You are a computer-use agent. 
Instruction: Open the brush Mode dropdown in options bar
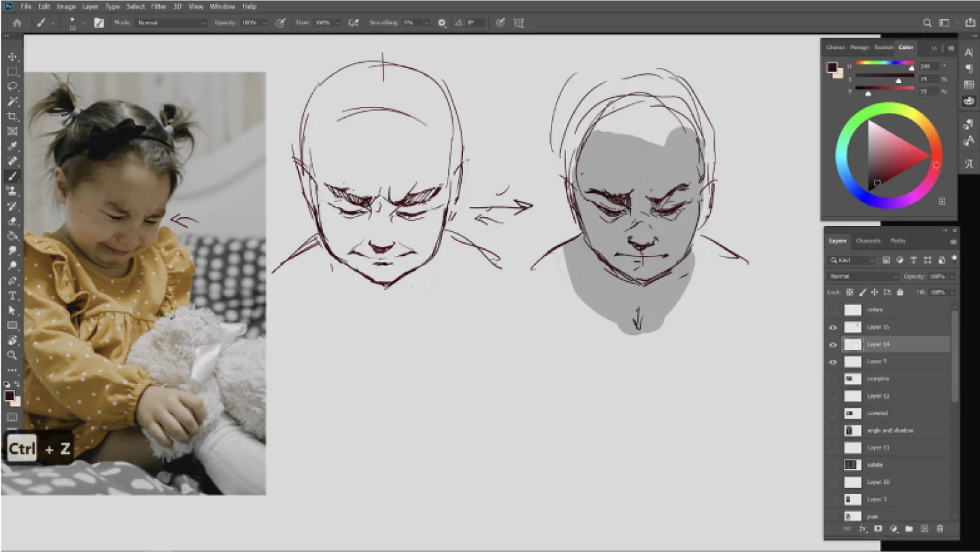click(171, 22)
